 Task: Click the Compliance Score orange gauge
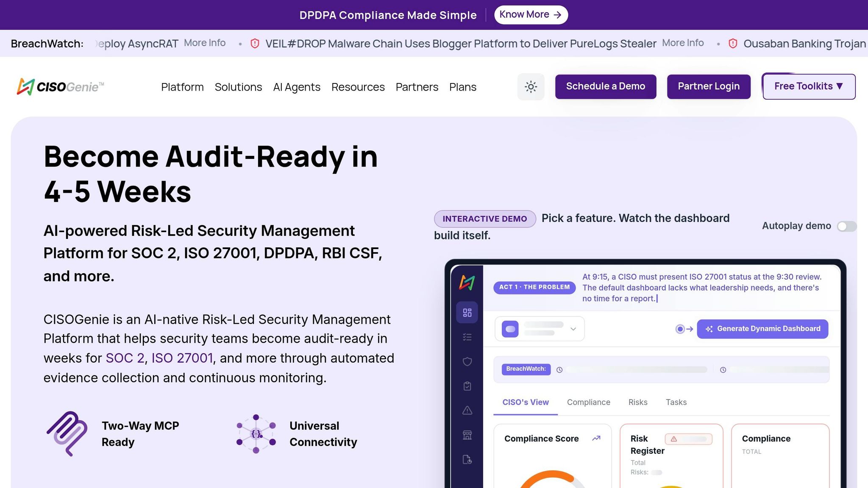(x=553, y=479)
